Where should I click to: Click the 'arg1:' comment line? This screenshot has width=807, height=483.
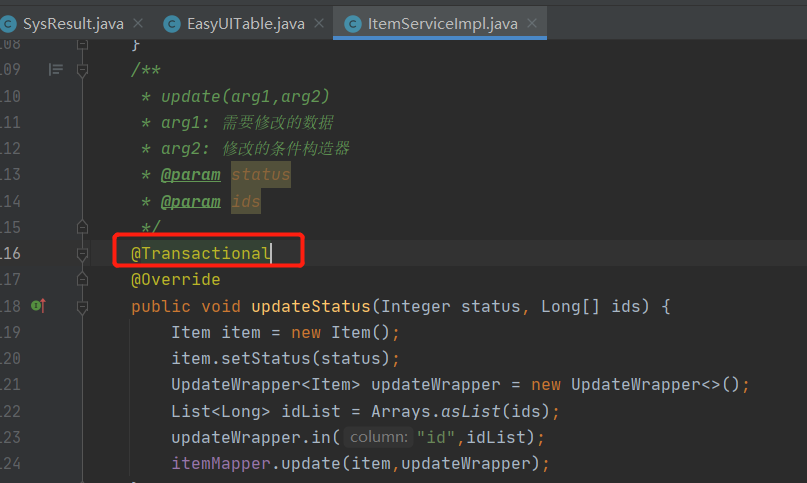(x=237, y=123)
